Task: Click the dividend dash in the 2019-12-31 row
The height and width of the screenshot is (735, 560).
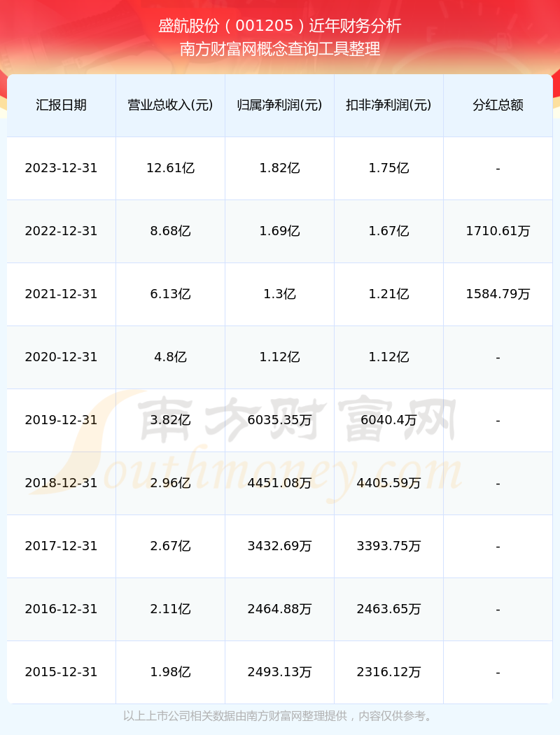Action: click(498, 421)
